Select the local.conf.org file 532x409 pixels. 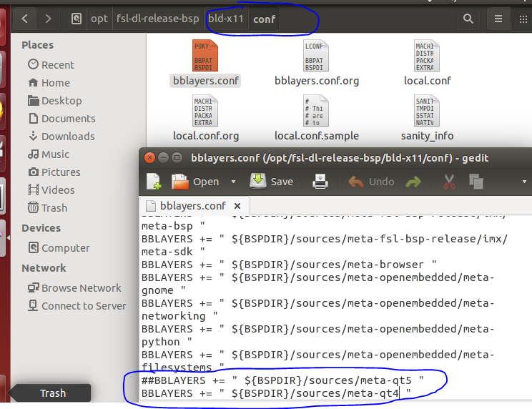[206, 119]
